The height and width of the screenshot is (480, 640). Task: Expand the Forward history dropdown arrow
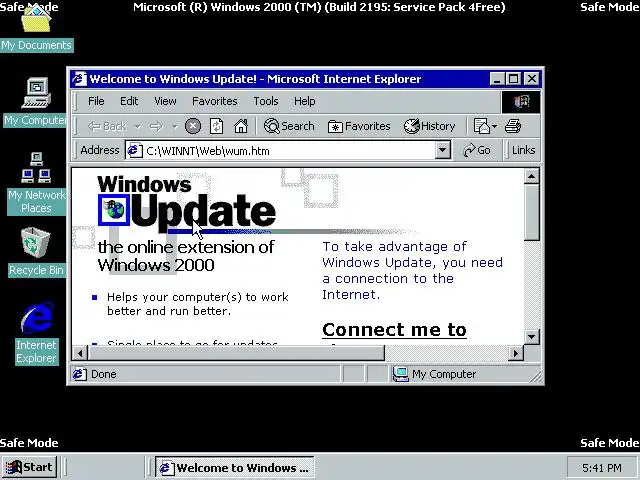coord(175,127)
